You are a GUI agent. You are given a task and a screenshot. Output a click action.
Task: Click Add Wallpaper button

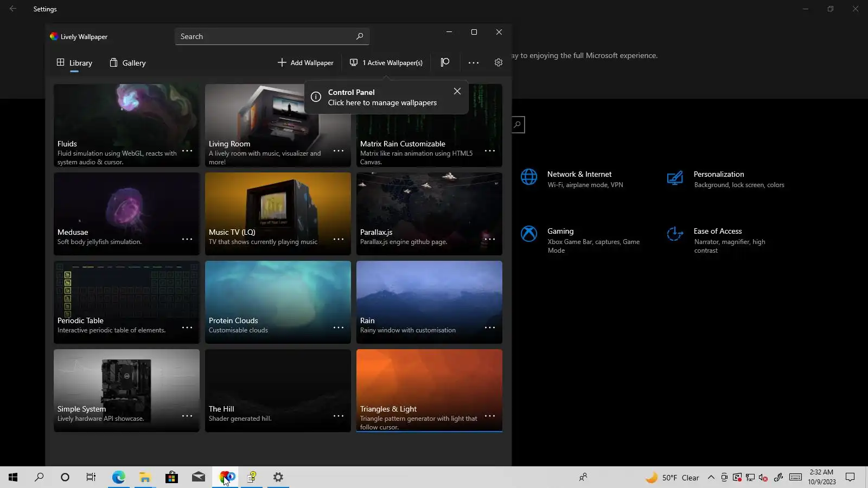pyautogui.click(x=305, y=63)
